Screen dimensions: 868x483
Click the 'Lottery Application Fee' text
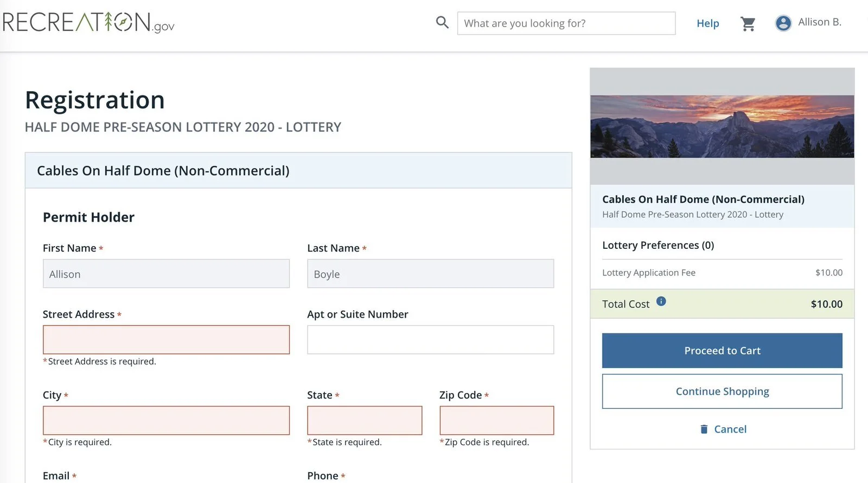[x=649, y=273]
